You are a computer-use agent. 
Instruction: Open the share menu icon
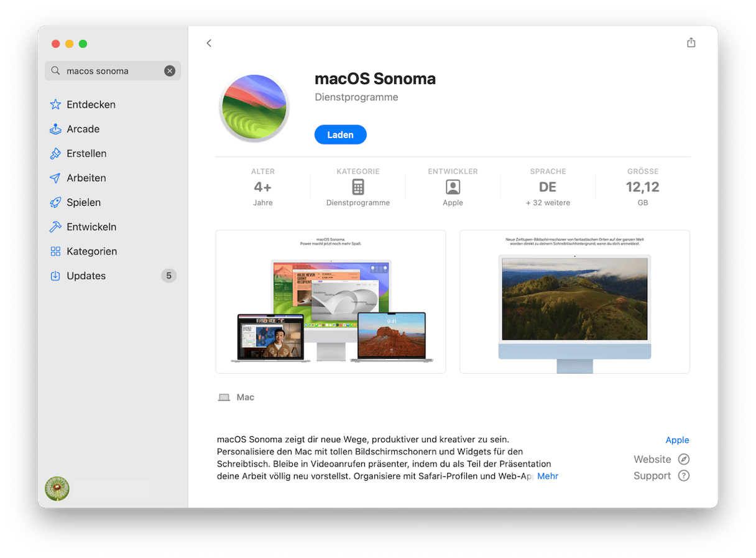click(691, 42)
